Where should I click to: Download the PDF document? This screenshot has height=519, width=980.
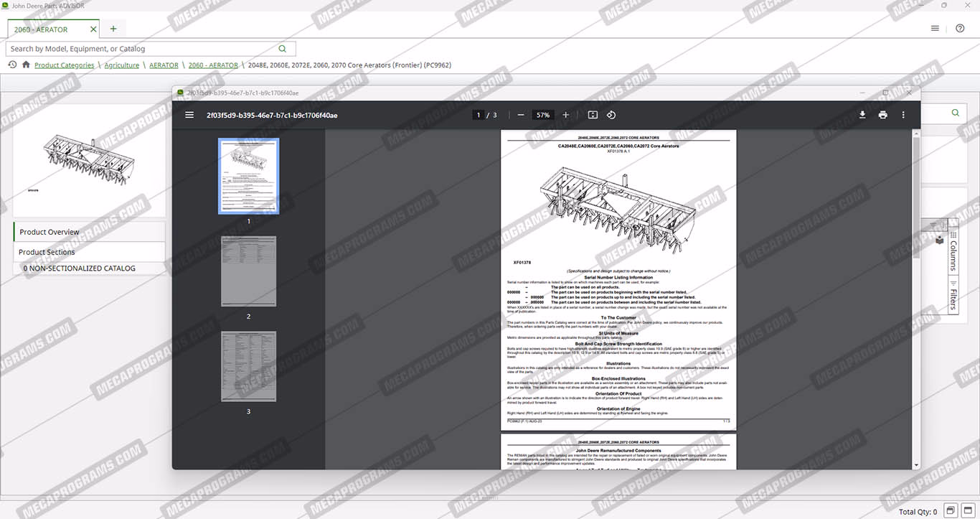[x=862, y=115]
